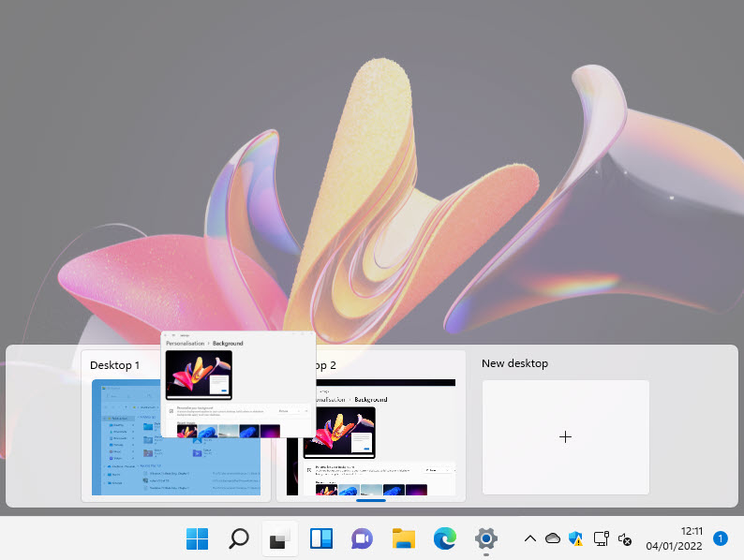Open the Widgets panel

[321, 538]
